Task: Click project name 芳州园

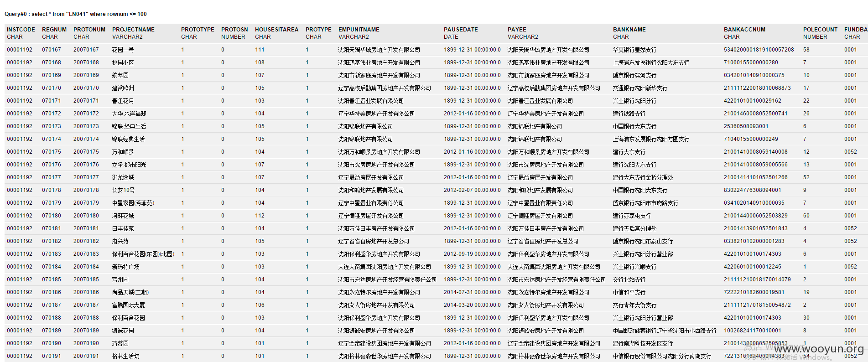Action: click(x=120, y=279)
